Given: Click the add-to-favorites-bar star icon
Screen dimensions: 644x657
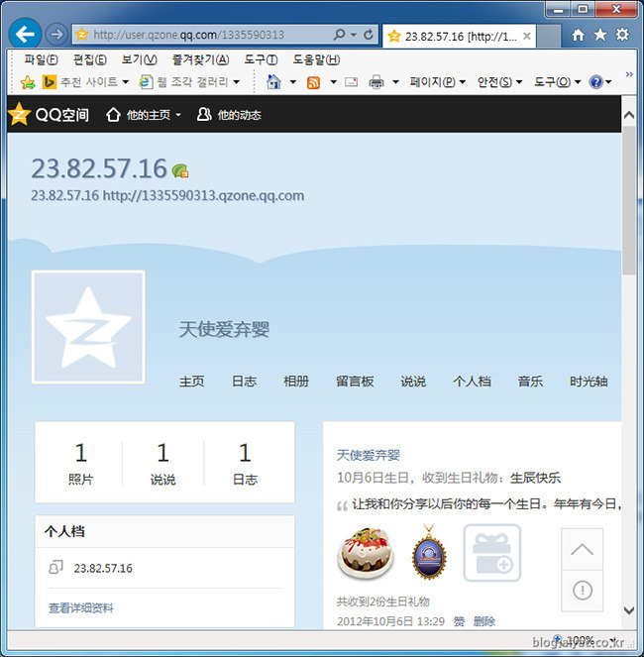Looking at the screenshot, I should point(28,82).
